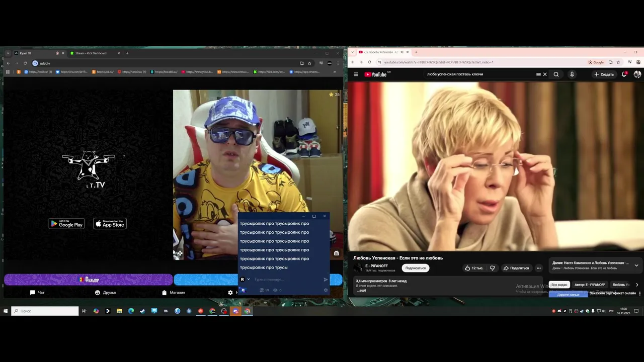
Task: Open the three-dot more actions under the video
Action: (x=538, y=268)
